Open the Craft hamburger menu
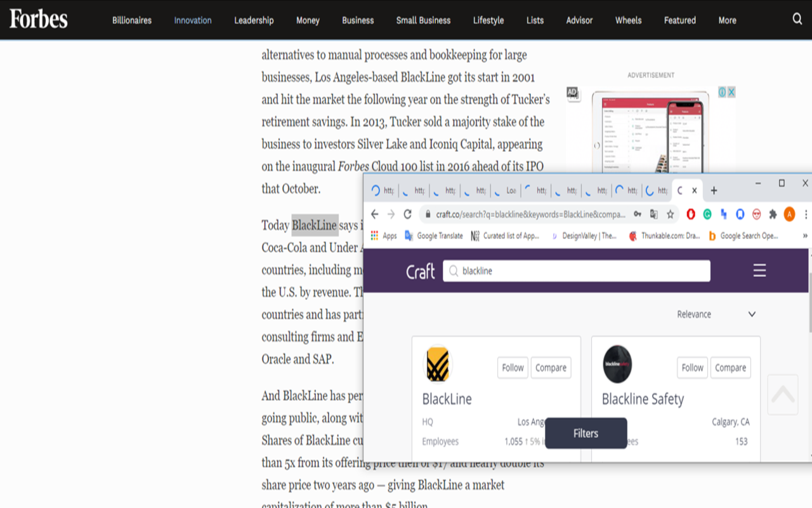This screenshot has width=812, height=508. (x=759, y=271)
